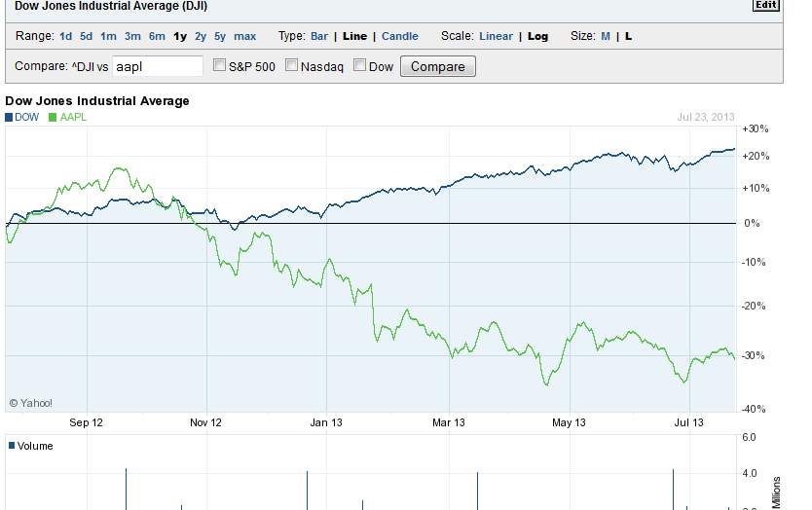Click the +10% axis label
This screenshot has width=812, height=510.
(756, 188)
